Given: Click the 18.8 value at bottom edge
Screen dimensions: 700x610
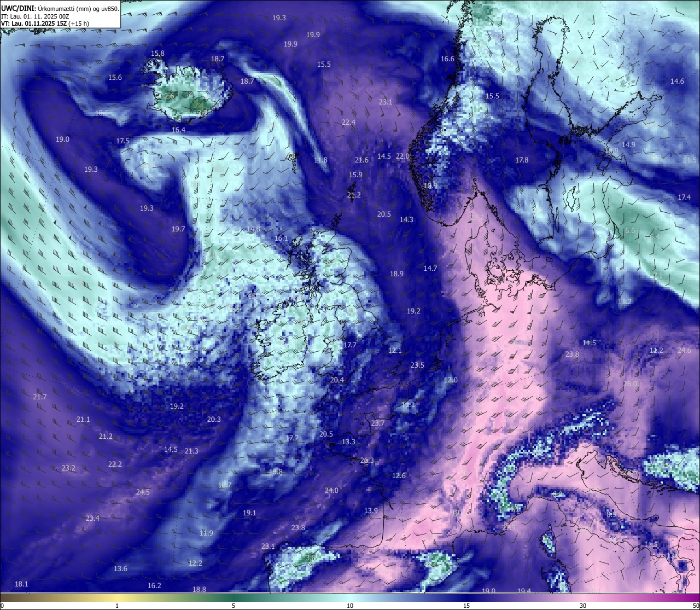Looking at the screenshot, I should (199, 589).
